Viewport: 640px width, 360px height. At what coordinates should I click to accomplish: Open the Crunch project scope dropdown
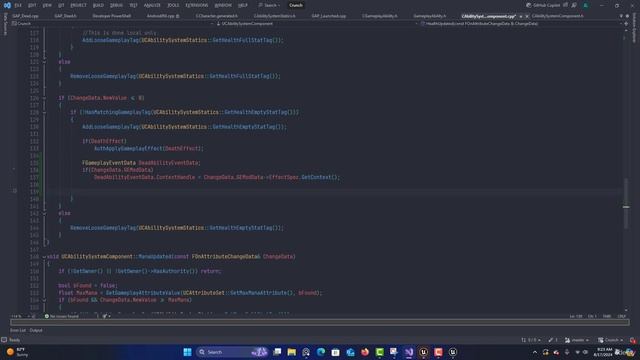112,24
